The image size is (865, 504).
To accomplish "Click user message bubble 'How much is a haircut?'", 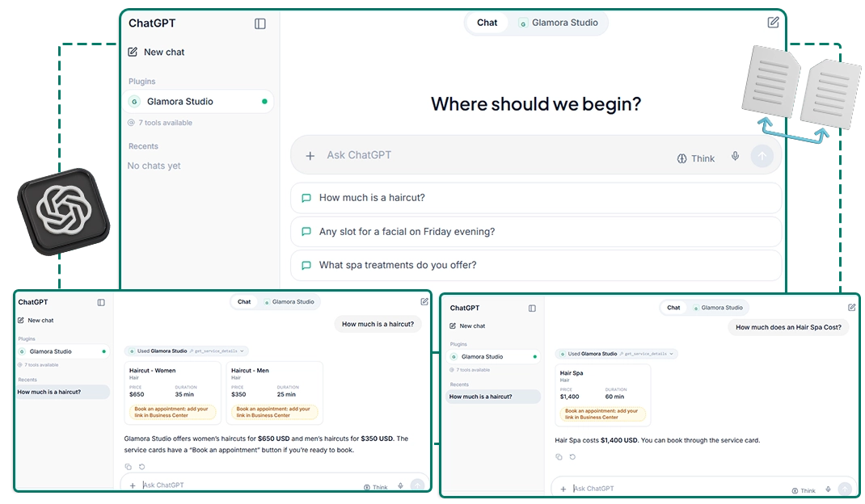I will [378, 324].
